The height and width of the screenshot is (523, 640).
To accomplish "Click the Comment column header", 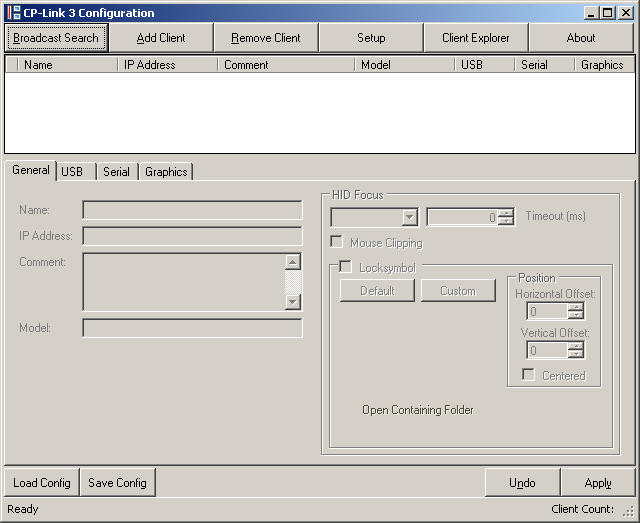I will tap(286, 65).
